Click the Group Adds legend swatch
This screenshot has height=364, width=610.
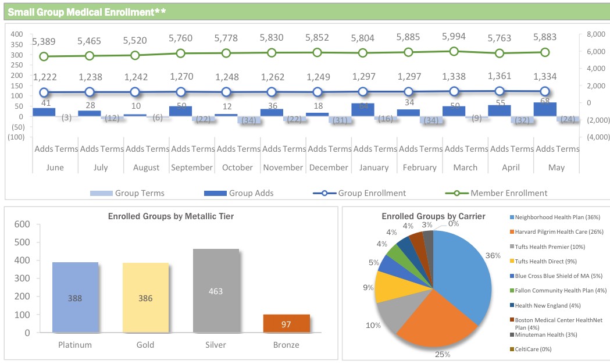[215, 194]
